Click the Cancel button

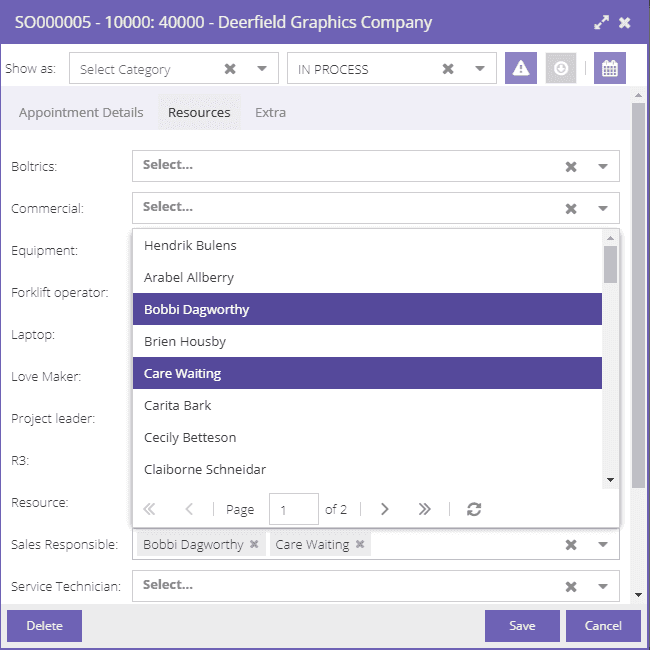coord(603,626)
